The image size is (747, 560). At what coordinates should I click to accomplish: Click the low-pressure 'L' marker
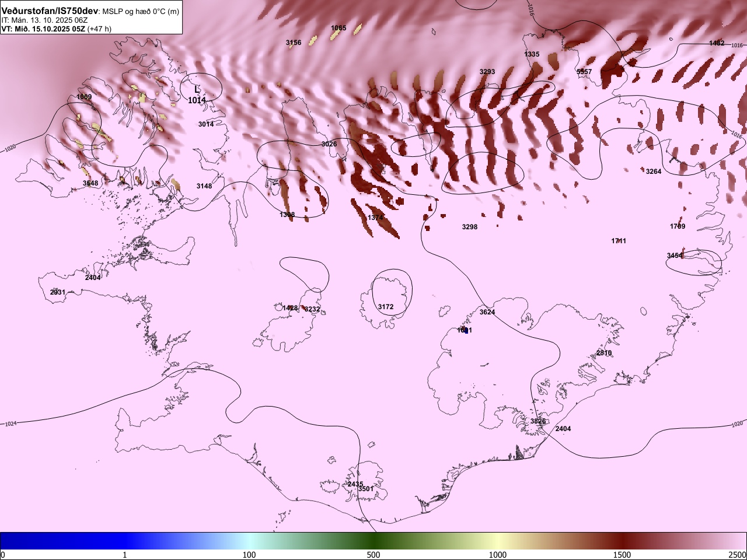click(197, 90)
